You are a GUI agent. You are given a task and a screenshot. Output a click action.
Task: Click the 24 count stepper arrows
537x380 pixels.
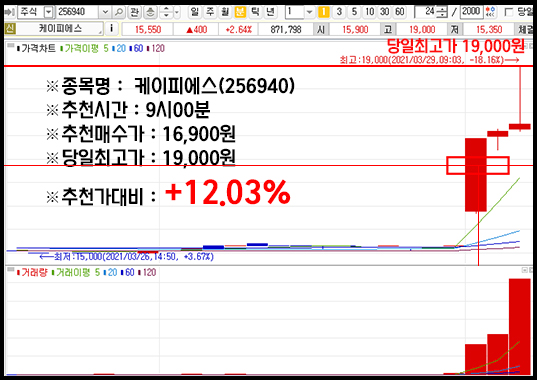tap(442, 13)
